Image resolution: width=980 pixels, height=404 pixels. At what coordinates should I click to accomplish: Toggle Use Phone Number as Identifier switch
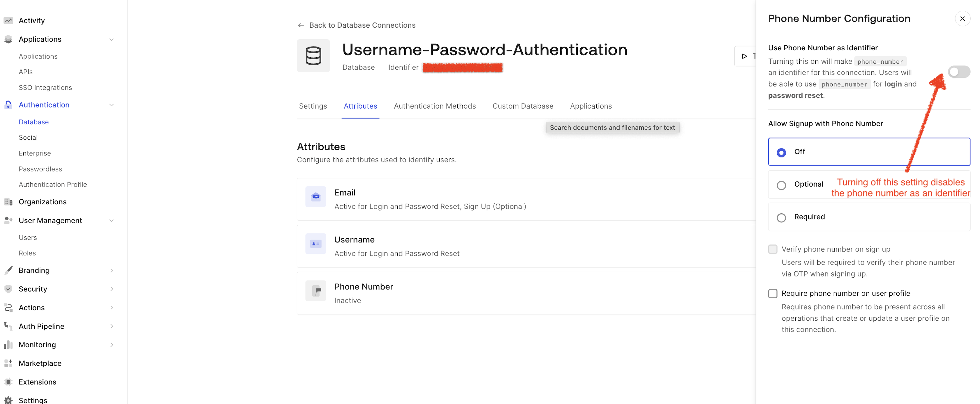pyautogui.click(x=959, y=72)
